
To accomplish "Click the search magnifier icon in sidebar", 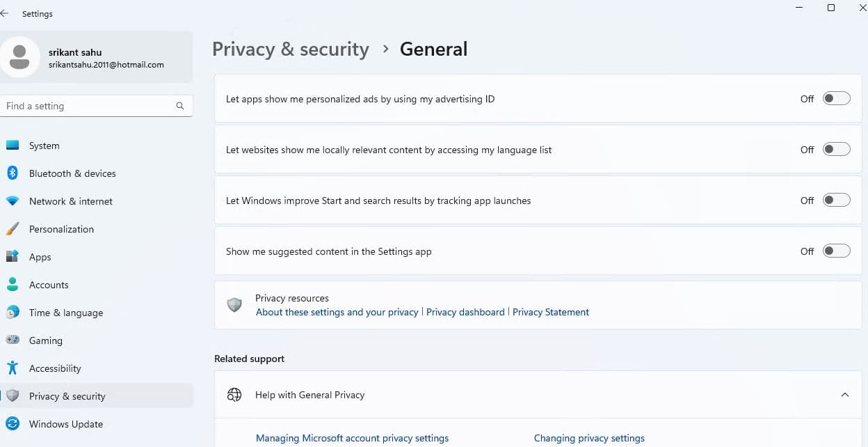I will (180, 106).
